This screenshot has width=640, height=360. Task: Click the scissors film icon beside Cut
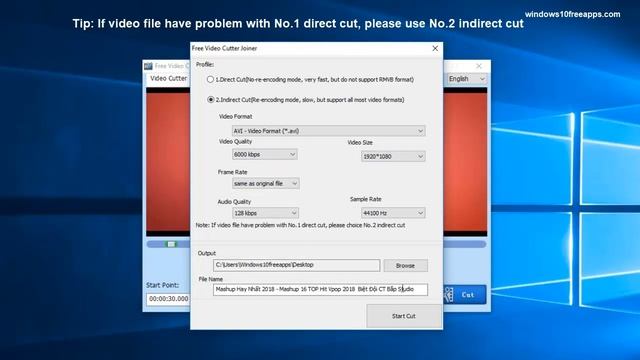pos(448,294)
